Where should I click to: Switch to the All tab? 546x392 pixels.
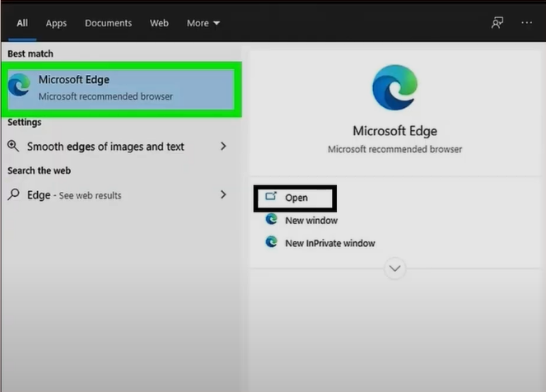click(22, 23)
